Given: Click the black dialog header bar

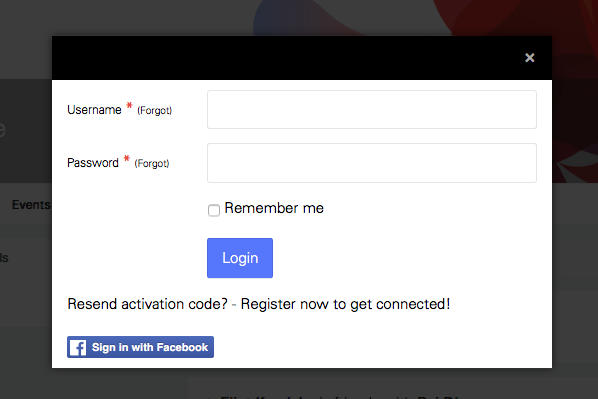Looking at the screenshot, I should pyautogui.click(x=286, y=58).
